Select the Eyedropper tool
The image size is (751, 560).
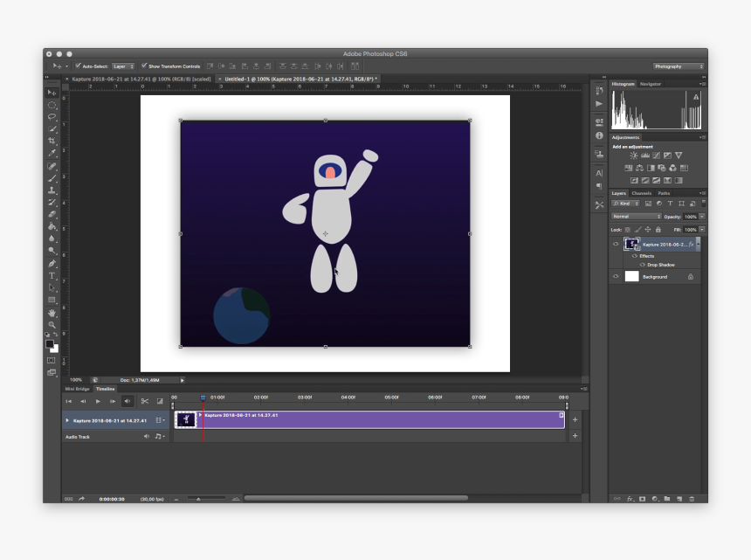tap(52, 153)
